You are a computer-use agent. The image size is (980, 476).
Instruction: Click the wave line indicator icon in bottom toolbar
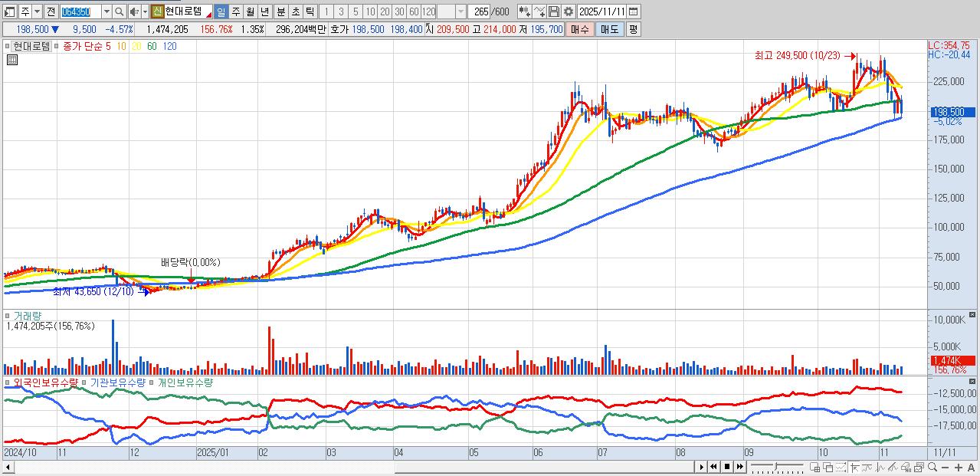[x=867, y=467]
